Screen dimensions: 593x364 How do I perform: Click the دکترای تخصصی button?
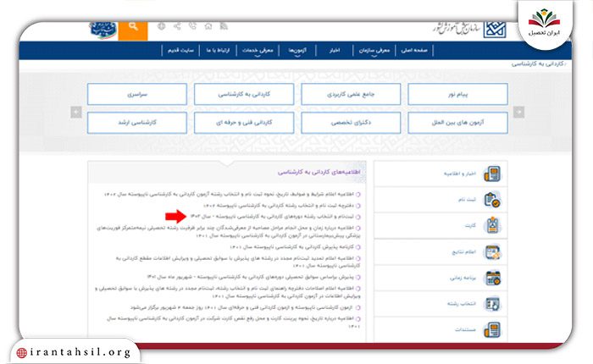tap(351, 123)
